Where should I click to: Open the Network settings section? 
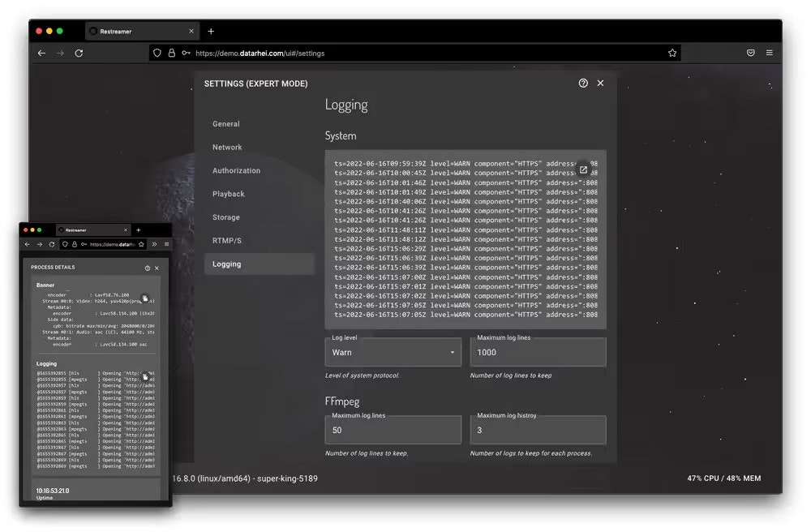click(227, 148)
